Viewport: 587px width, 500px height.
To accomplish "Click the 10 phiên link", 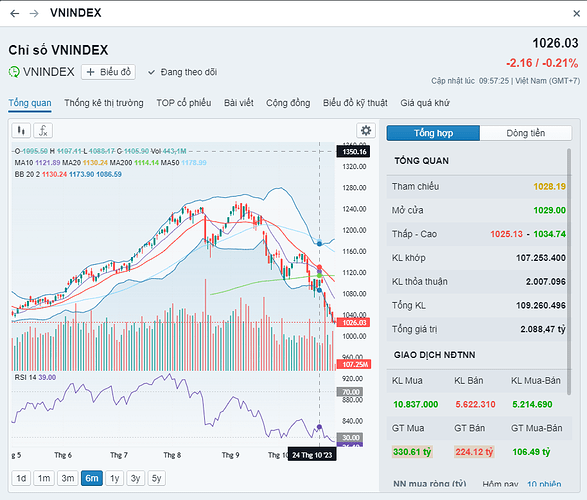I will pos(544,484).
